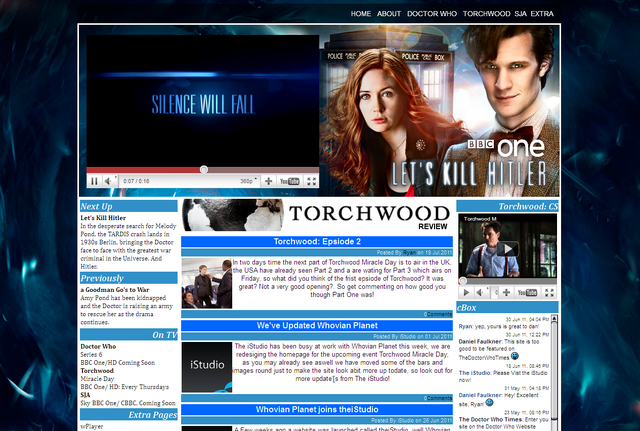Screen dimensions: 640x431
Task: Click the iStudio logo thumbnail
Action: point(207,367)
